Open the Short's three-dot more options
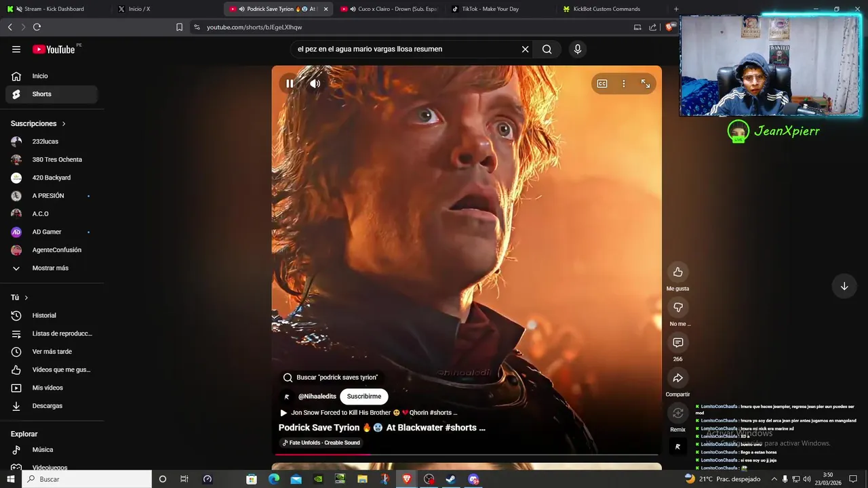 [x=624, y=83]
